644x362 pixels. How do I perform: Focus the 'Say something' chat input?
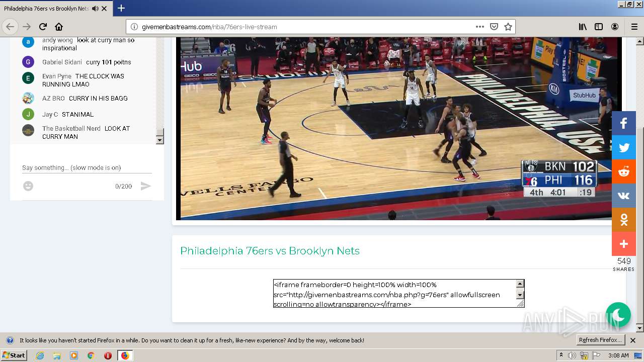pyautogui.click(x=87, y=167)
